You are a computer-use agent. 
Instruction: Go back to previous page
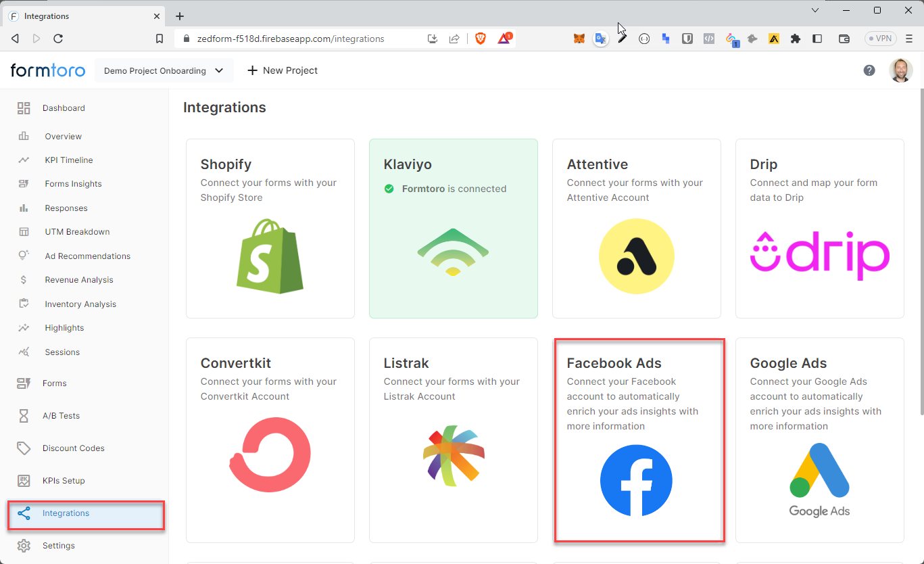15,39
